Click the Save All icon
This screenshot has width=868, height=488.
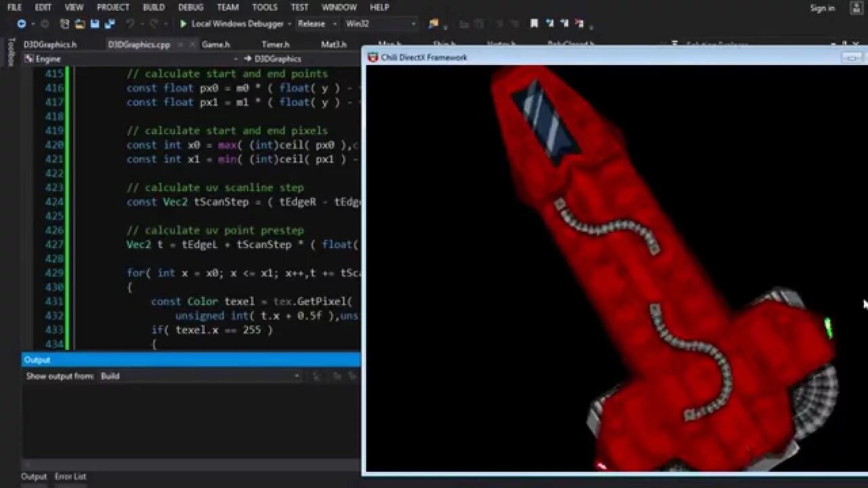[109, 24]
